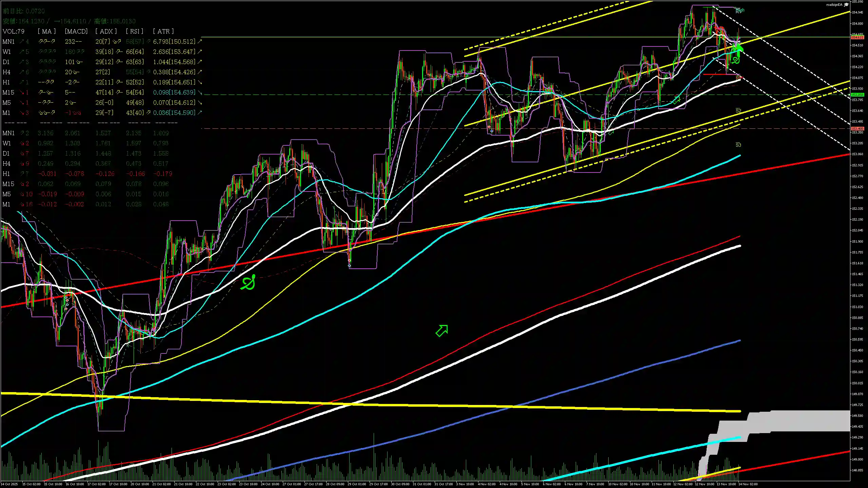
Task: Click the red down arrow in M15 row
Action: tap(22, 93)
